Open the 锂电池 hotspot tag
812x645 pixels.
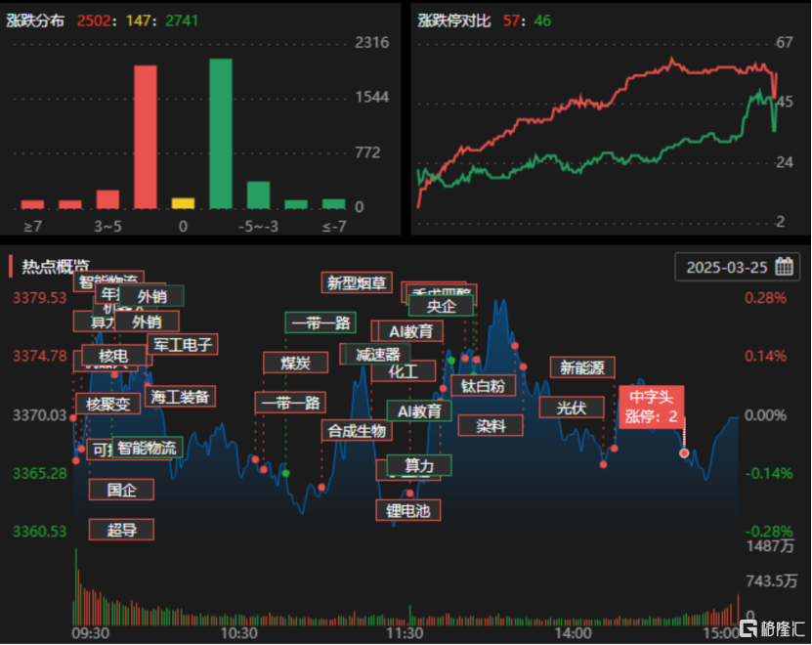[408, 510]
